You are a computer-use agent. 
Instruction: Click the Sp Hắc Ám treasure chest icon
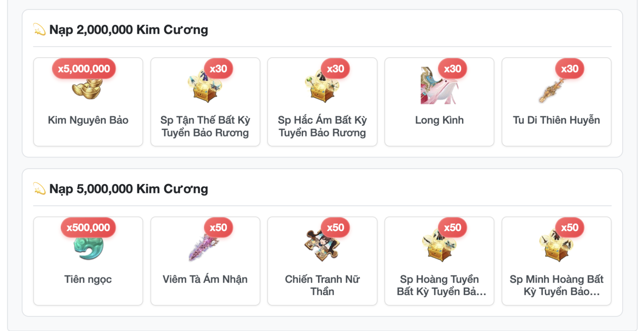click(x=322, y=86)
